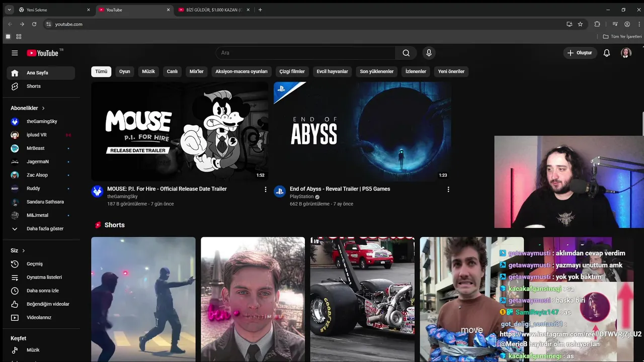Select the Müzik filter chip
Image resolution: width=644 pixels, height=362 pixels.
(x=148, y=71)
